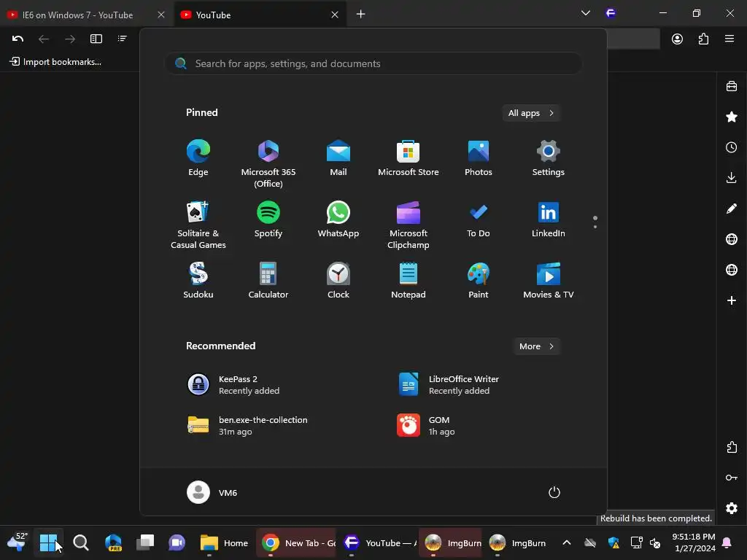This screenshot has width=747, height=560.
Task: Add a panel with sidebar plus
Action: tap(732, 300)
